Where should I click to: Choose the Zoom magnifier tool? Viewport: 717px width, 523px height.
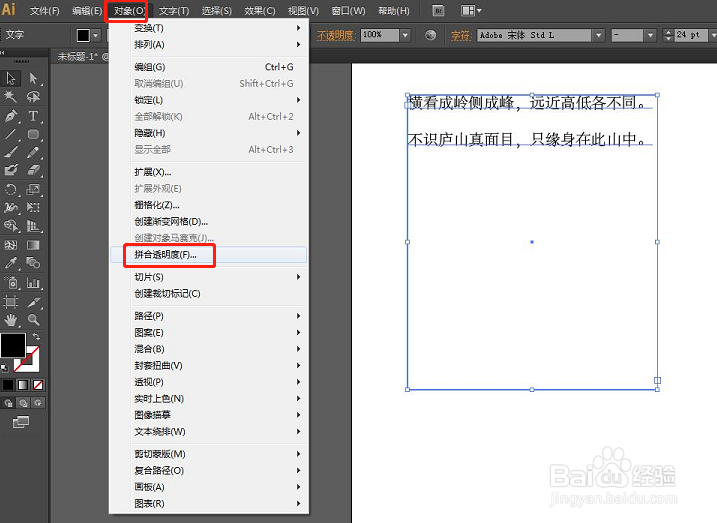point(33,320)
